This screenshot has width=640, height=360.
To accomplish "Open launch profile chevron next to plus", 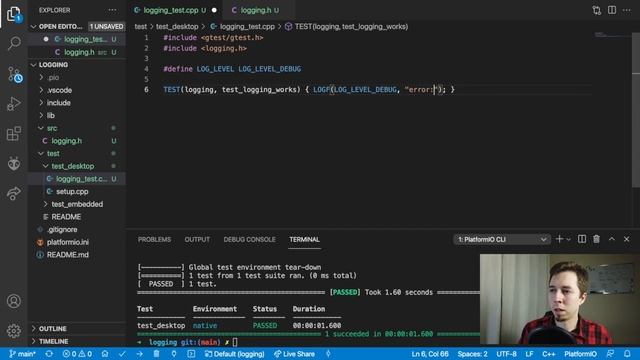I will click(x=568, y=240).
